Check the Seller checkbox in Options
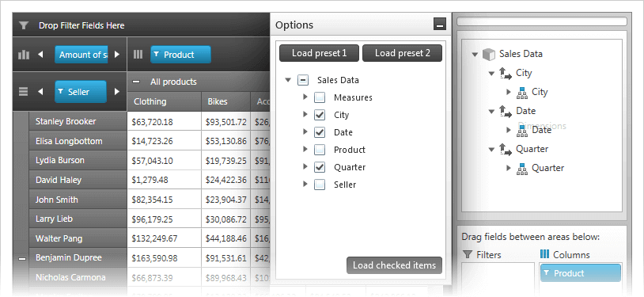This screenshot has width=644, height=297. click(320, 185)
